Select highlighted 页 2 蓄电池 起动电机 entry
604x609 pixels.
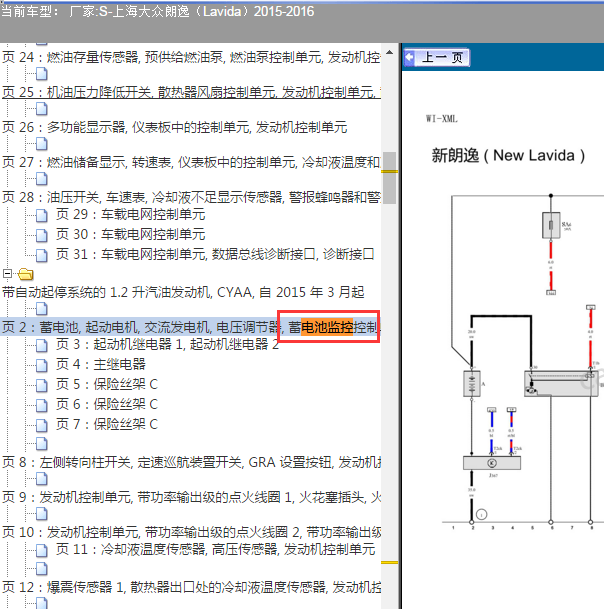pos(191,327)
